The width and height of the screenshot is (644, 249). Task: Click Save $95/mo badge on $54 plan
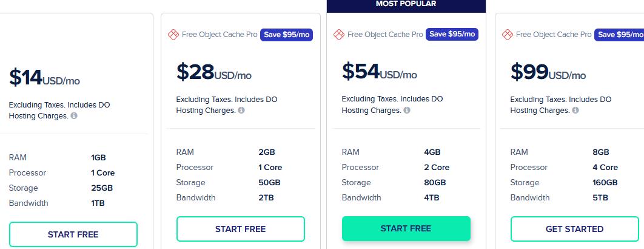pos(452,34)
